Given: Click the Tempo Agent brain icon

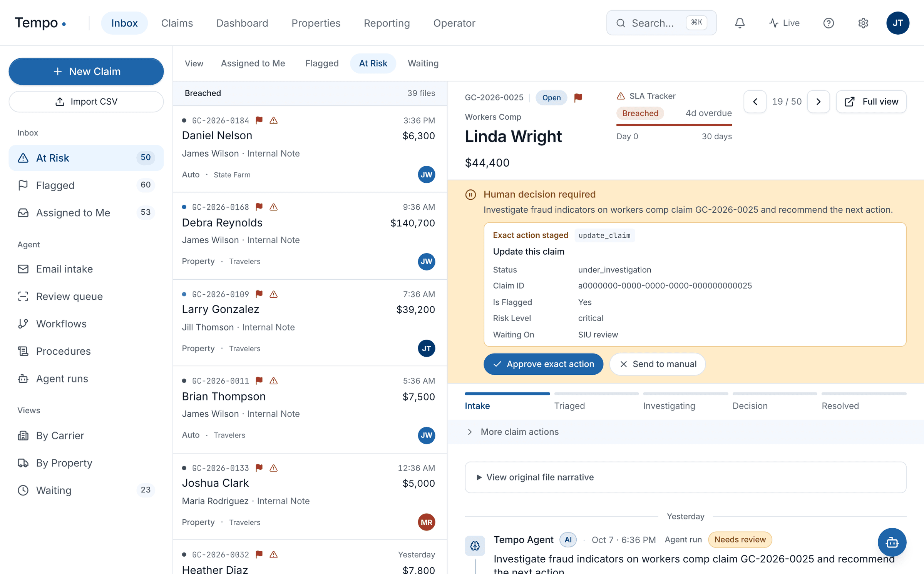Looking at the screenshot, I should pyautogui.click(x=475, y=546).
